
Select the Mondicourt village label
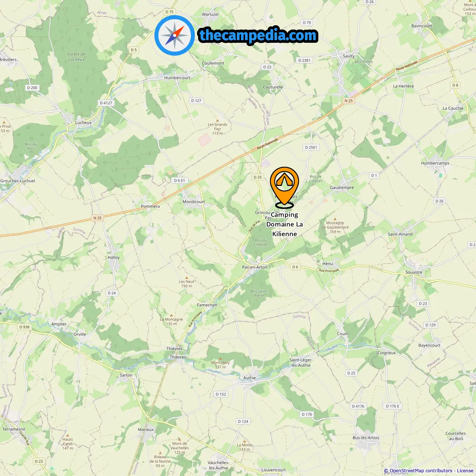click(194, 202)
